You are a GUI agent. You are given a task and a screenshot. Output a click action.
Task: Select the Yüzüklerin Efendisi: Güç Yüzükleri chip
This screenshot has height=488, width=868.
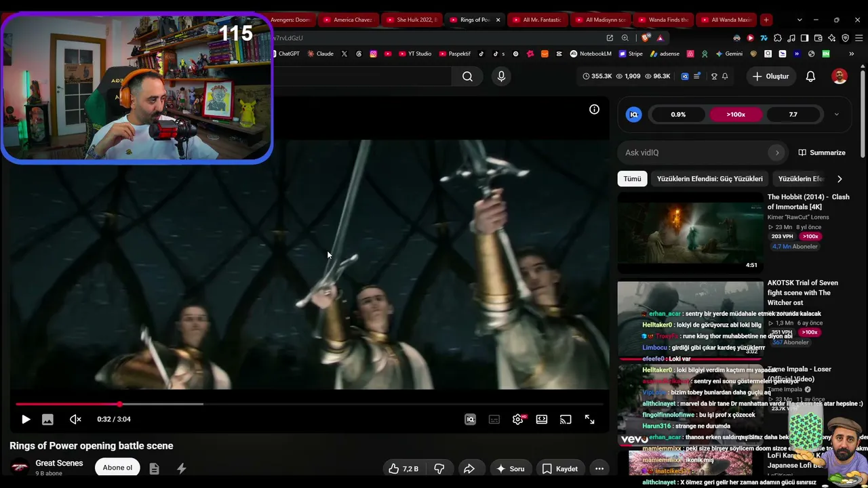point(710,179)
